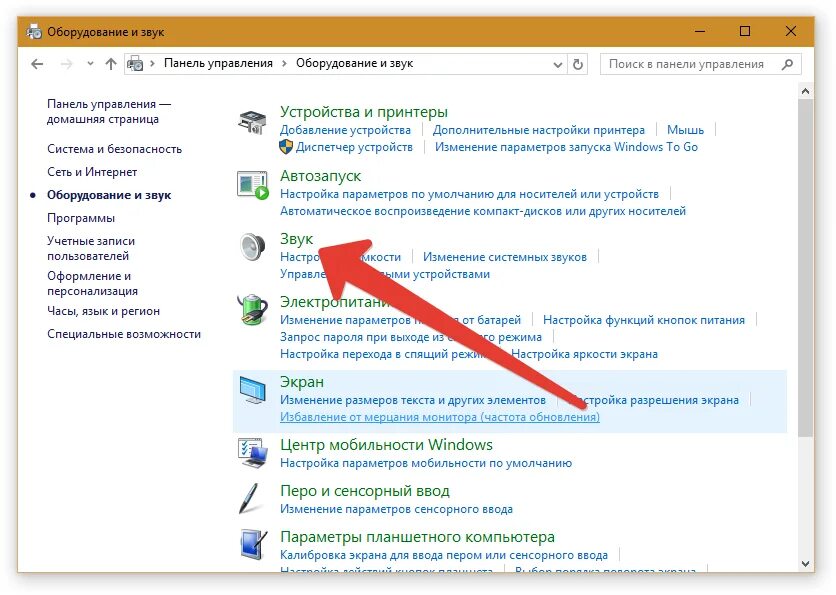Image resolution: width=836 pixels, height=595 pixels.
Task: Open Система и безопасность category
Action: tap(114, 149)
